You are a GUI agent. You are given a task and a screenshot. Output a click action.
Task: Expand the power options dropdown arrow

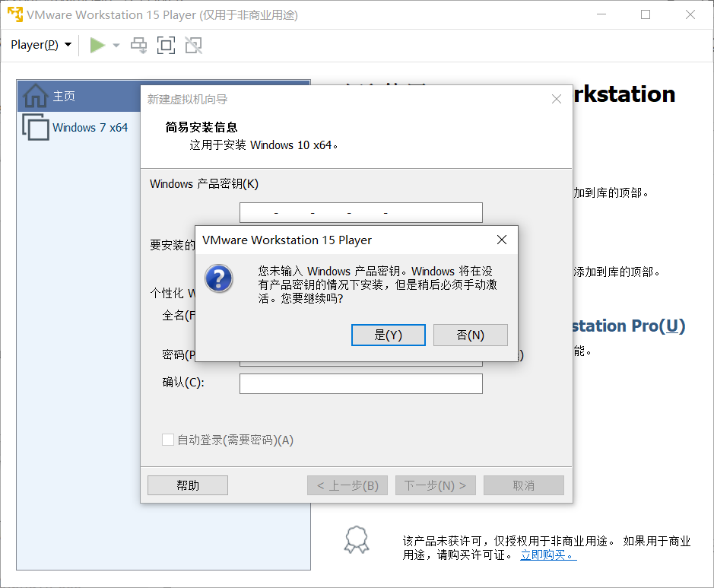116,45
